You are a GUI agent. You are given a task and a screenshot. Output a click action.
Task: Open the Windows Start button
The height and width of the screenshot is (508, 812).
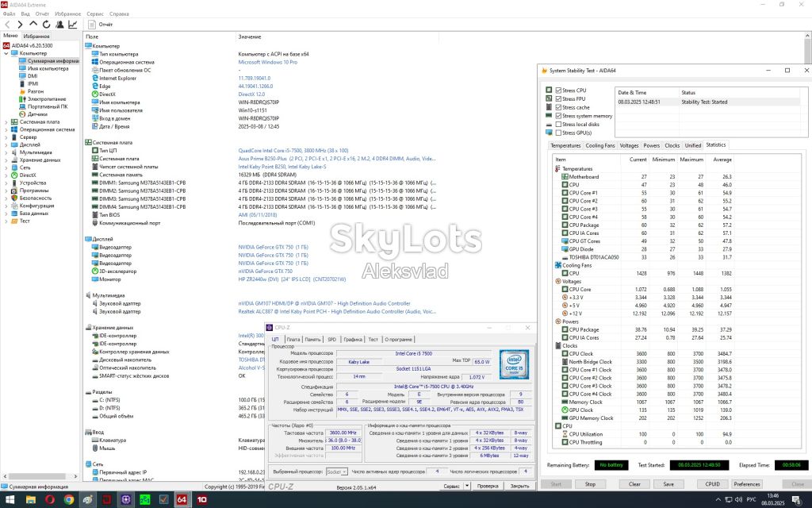coord(10,500)
